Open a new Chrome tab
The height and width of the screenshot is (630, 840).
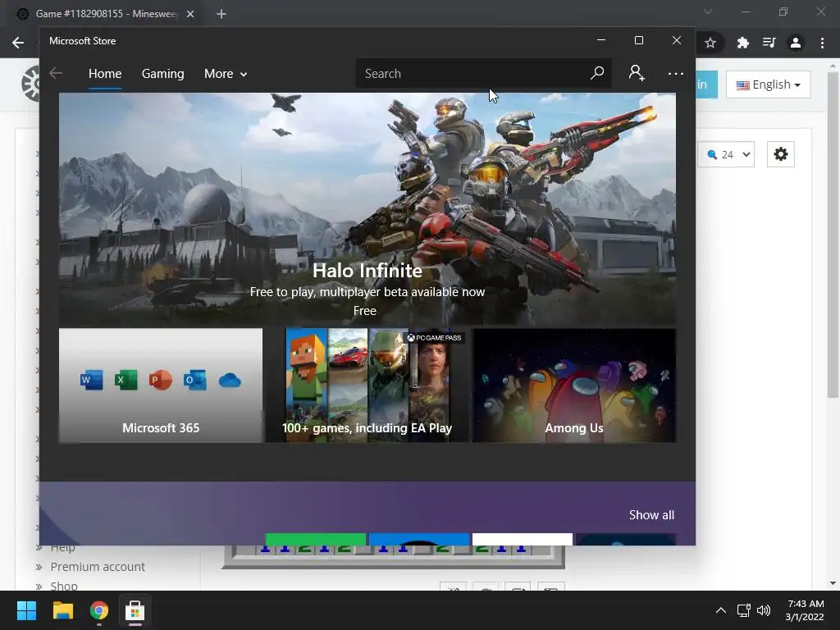coord(221,14)
